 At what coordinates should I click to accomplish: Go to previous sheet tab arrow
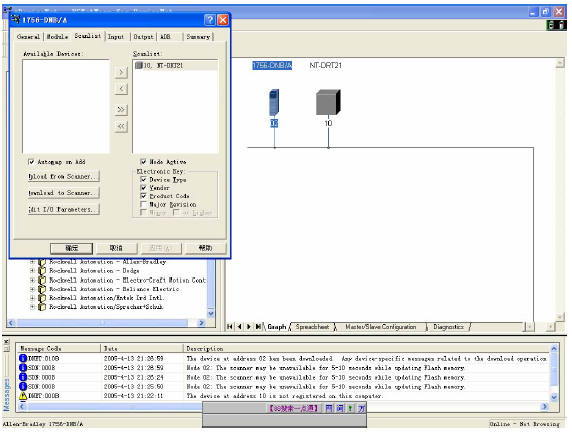pyautogui.click(x=239, y=327)
